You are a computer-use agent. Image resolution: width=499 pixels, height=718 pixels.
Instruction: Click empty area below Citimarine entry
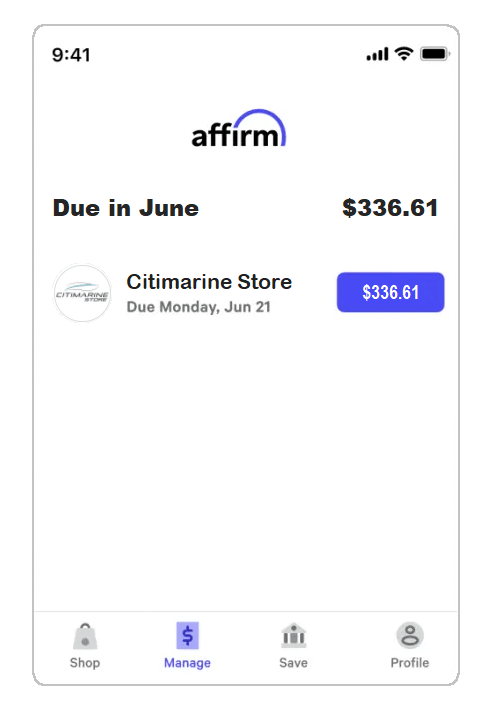(246, 462)
